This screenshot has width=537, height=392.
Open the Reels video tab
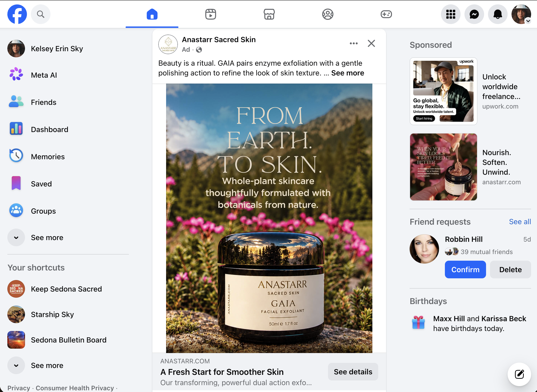(210, 14)
